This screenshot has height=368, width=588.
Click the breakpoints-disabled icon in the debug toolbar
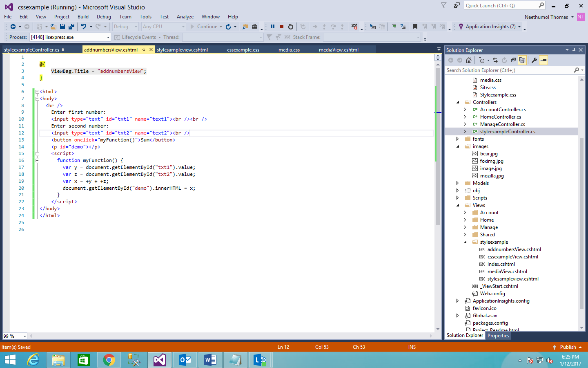(x=354, y=27)
